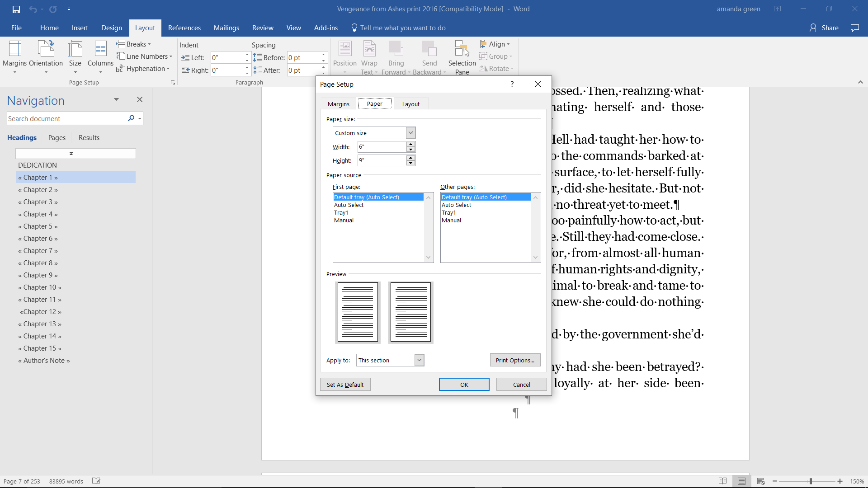Expand the Apply to dropdown

click(x=419, y=360)
